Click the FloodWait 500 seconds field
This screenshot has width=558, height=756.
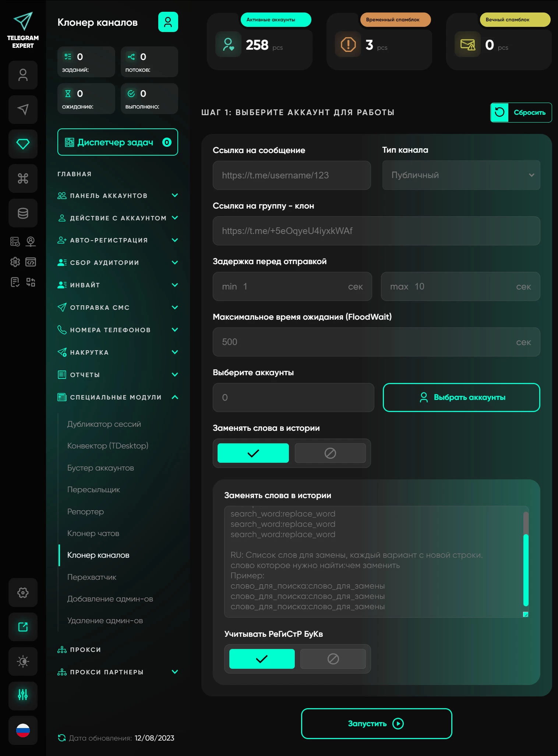tap(377, 342)
